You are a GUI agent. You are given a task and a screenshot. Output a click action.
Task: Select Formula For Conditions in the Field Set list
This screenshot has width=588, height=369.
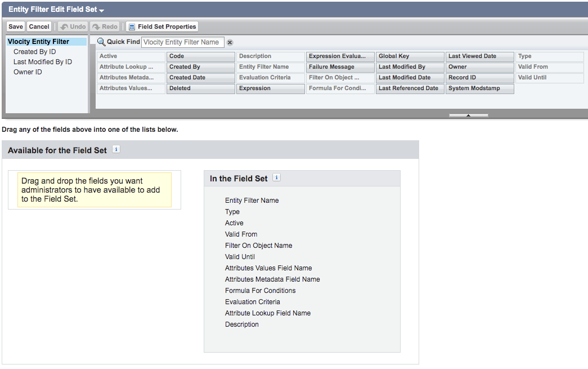point(261,291)
